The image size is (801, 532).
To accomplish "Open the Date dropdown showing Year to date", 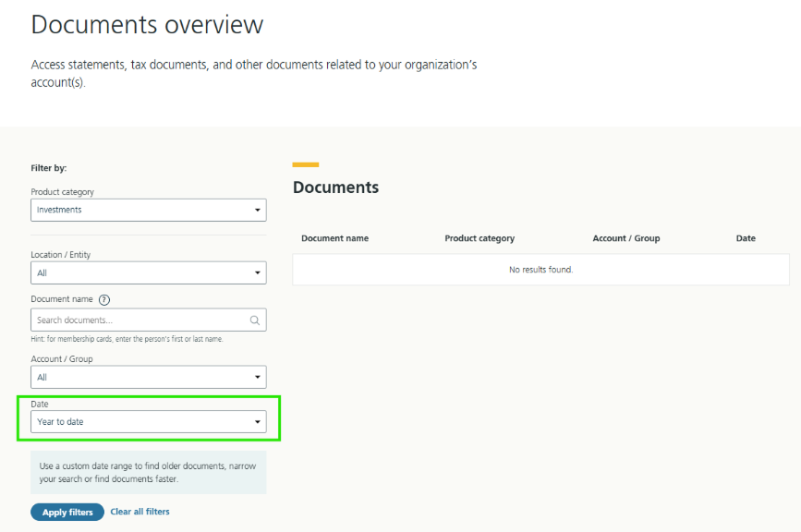I will [x=148, y=422].
